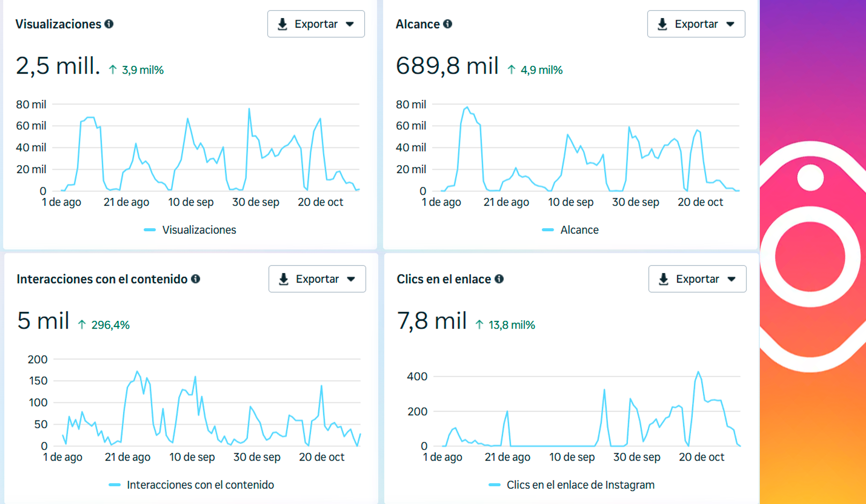Show info for Clics en el enlace
This screenshot has width=866, height=504.
coord(499,279)
